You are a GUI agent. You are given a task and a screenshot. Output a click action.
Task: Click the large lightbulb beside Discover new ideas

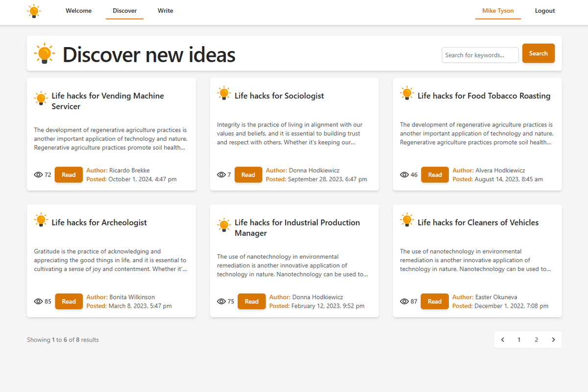(44, 53)
